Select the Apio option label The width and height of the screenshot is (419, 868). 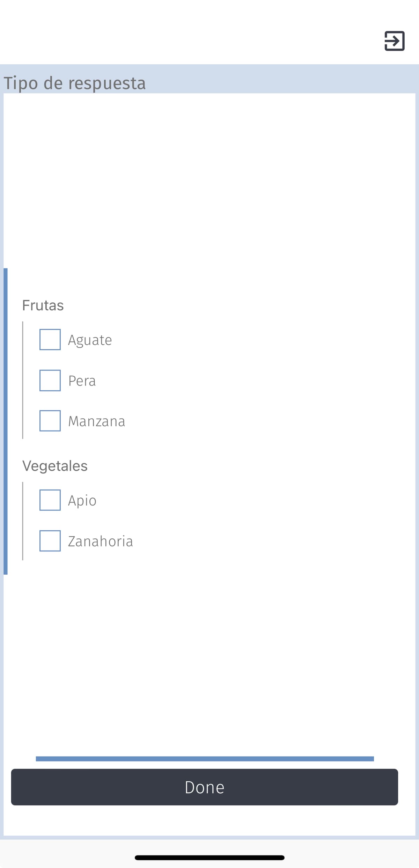point(82,500)
